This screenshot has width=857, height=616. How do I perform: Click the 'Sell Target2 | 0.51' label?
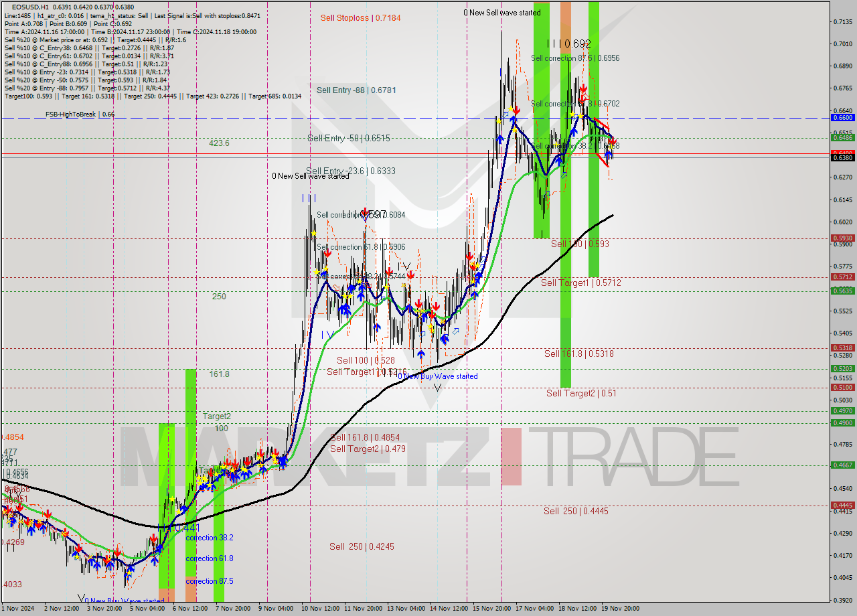(x=581, y=393)
